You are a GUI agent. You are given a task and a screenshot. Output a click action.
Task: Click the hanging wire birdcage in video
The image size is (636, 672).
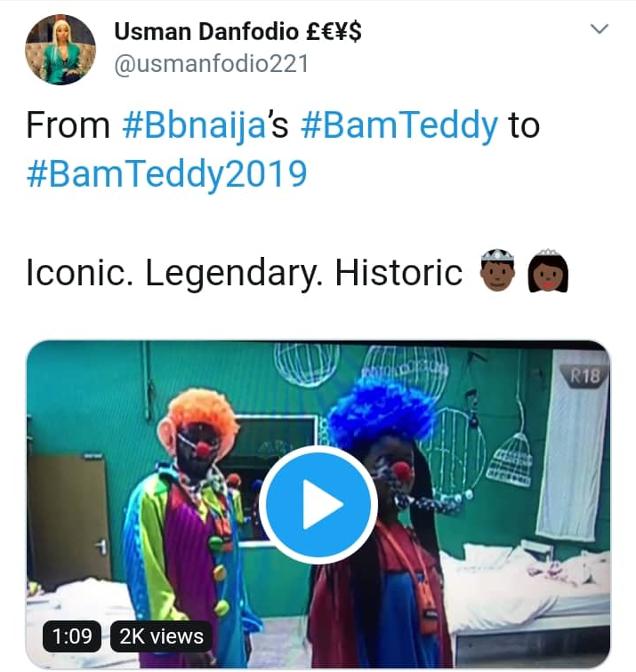click(x=511, y=460)
